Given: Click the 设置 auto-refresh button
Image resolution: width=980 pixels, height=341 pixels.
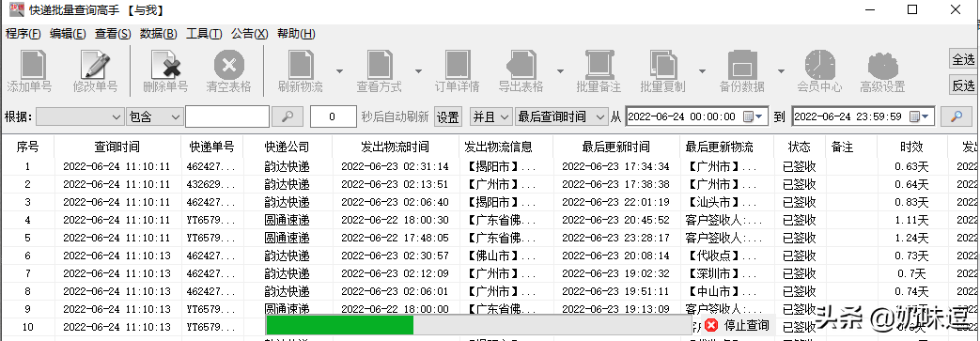Looking at the screenshot, I should point(447,116).
